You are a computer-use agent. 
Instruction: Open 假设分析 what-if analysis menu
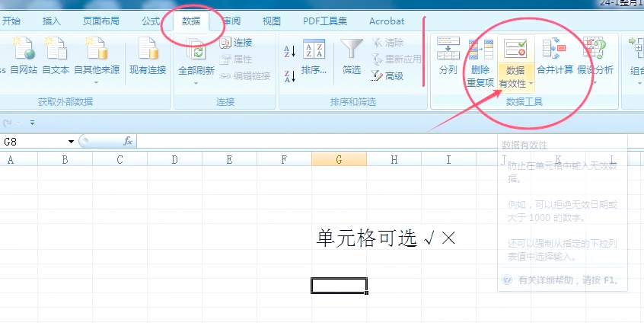pyautogui.click(x=595, y=59)
